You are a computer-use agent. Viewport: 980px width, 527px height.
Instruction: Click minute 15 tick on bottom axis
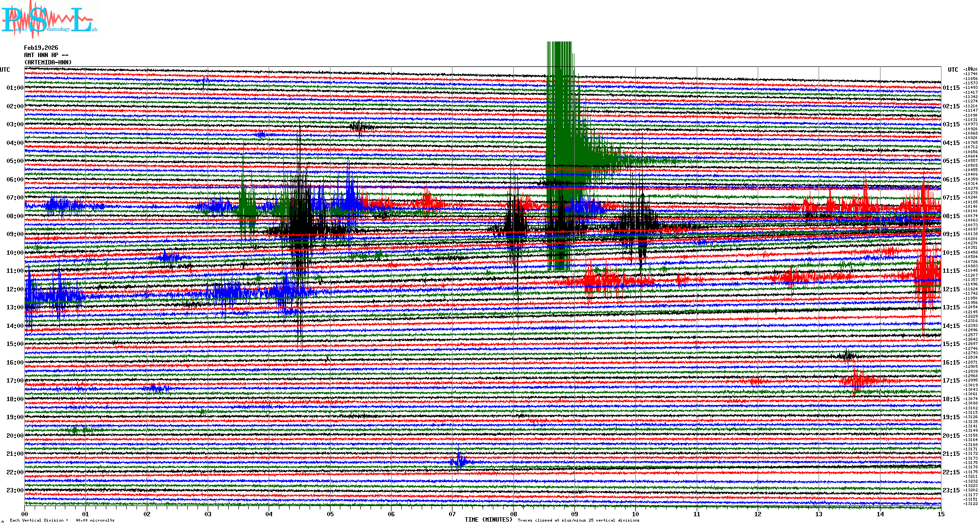point(941,514)
